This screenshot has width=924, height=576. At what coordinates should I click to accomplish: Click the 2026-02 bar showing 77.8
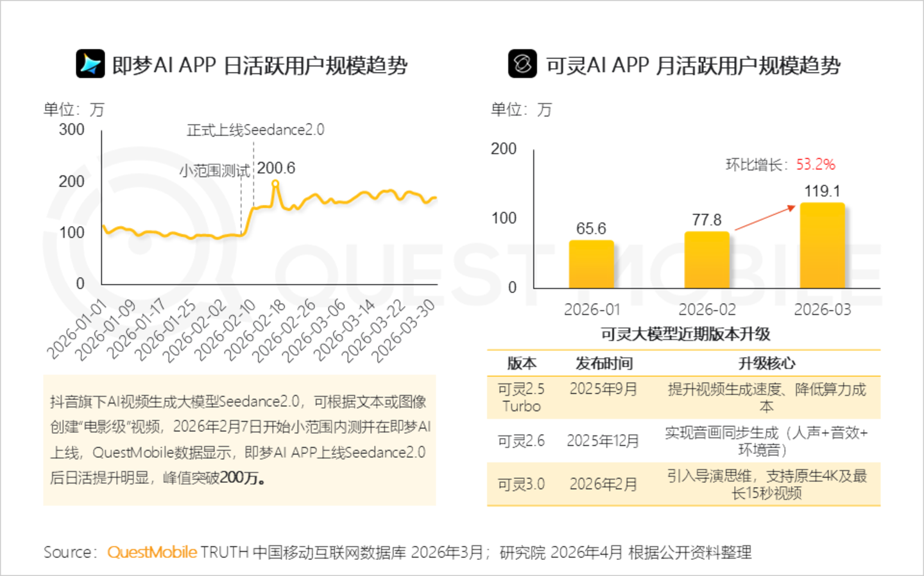[x=707, y=259]
